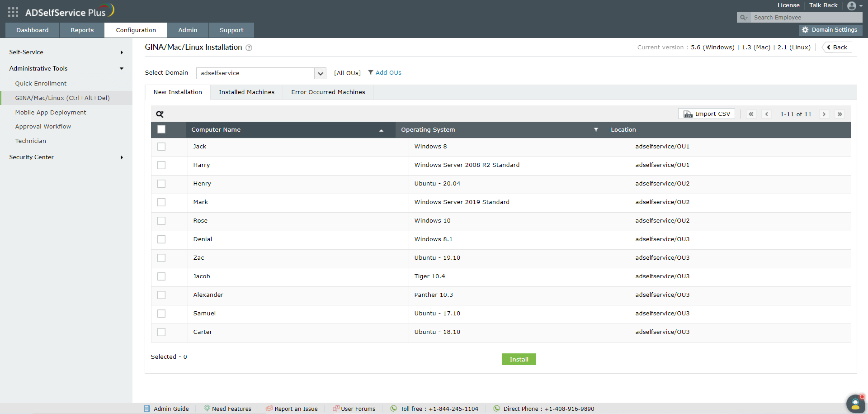
Task: Click the Operating System filter funnel icon
Action: pos(596,129)
